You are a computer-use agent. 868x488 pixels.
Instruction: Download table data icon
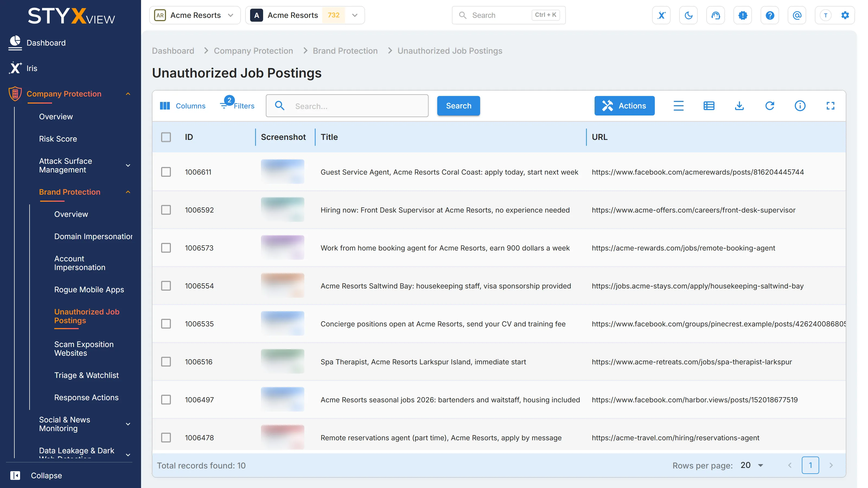[739, 106]
